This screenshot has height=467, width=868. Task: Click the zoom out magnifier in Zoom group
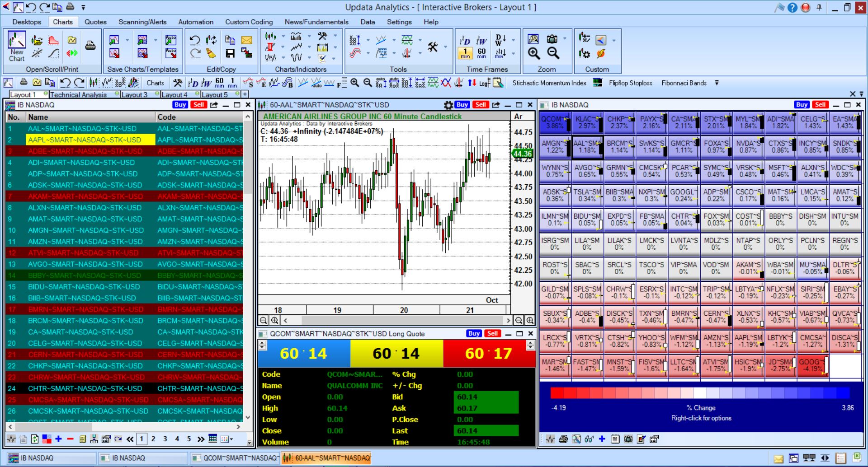553,53
